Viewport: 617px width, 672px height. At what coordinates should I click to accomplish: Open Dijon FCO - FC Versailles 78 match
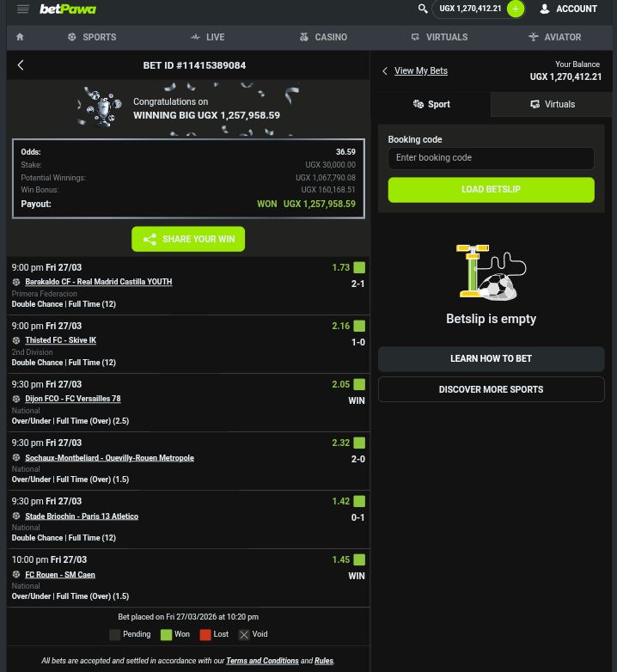(x=73, y=399)
